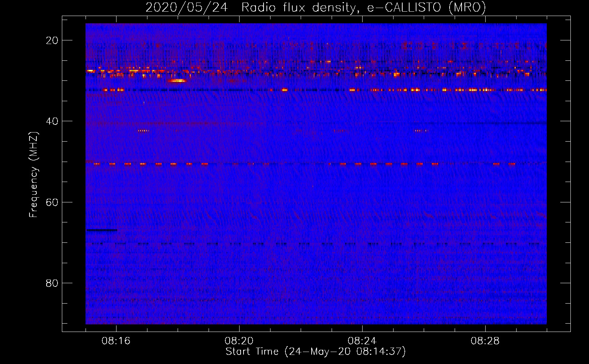This screenshot has width=589, height=364.
Task: Click the frequency tick label "20"
Action: 52,40
